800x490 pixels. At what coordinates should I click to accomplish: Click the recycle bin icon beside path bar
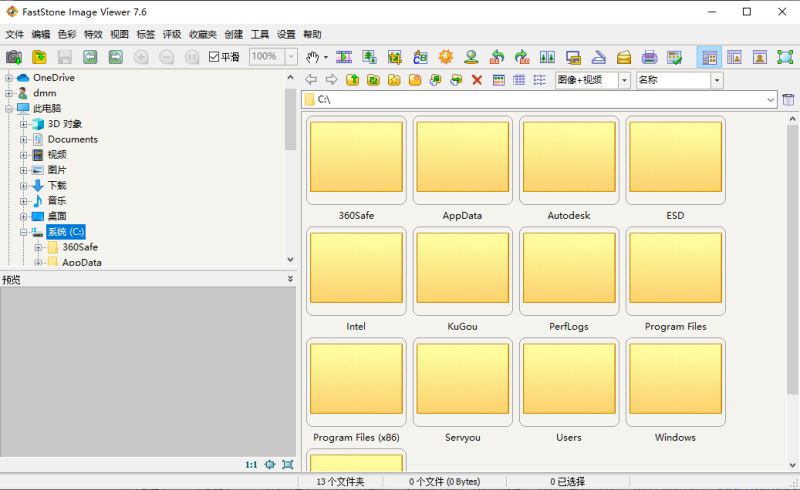point(788,100)
